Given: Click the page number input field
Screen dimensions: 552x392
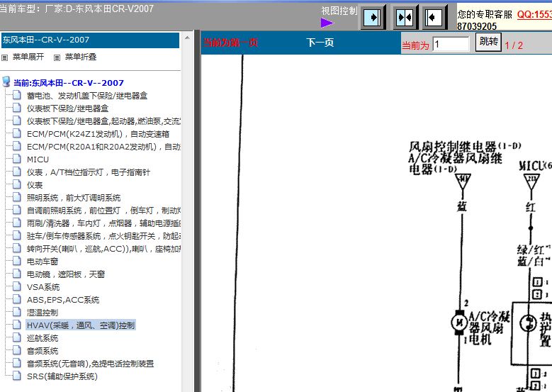Looking at the screenshot, I should tap(451, 44).
